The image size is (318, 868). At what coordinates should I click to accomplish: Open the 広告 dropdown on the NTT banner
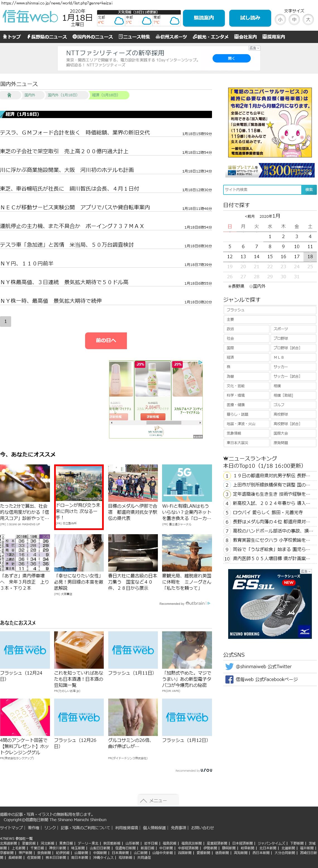pos(254,48)
